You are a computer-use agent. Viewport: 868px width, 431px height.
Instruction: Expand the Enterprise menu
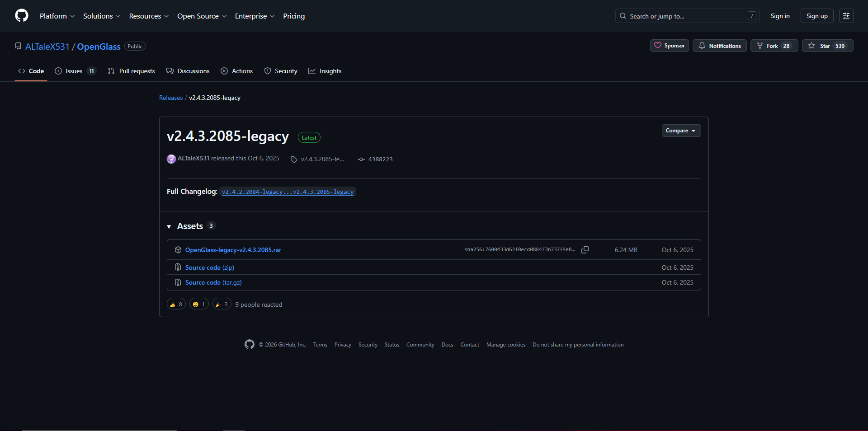(255, 16)
